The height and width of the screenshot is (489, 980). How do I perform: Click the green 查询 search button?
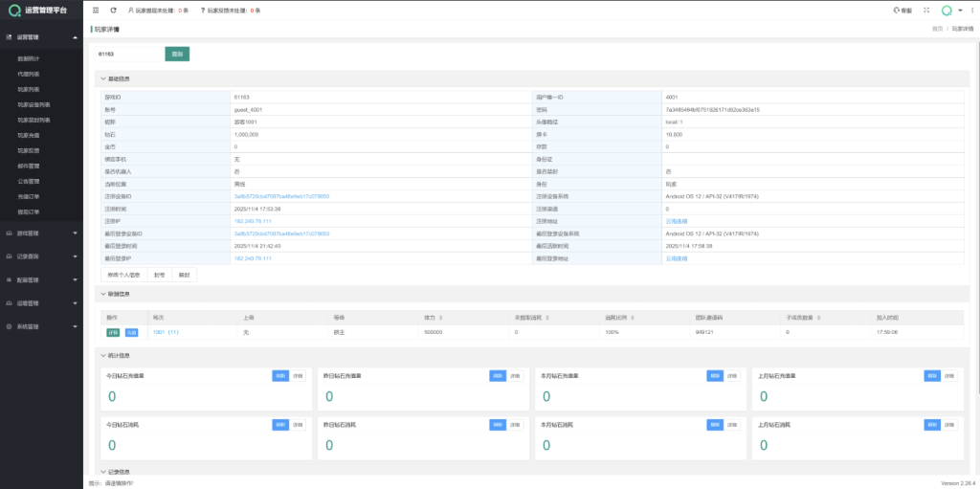pyautogui.click(x=177, y=55)
